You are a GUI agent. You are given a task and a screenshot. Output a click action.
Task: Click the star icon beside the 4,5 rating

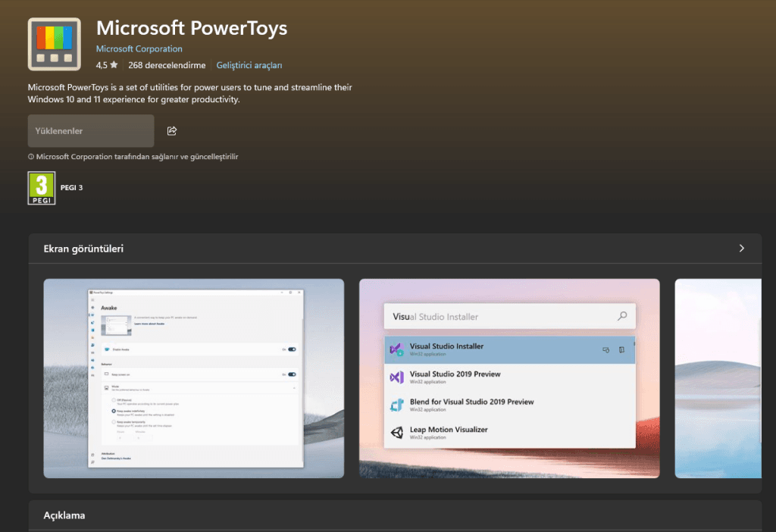click(x=114, y=65)
